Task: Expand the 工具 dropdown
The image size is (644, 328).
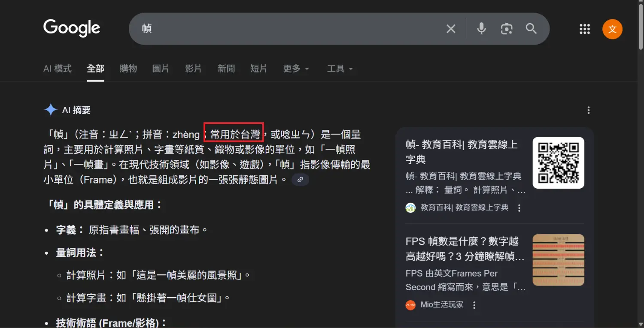Action: [x=340, y=69]
